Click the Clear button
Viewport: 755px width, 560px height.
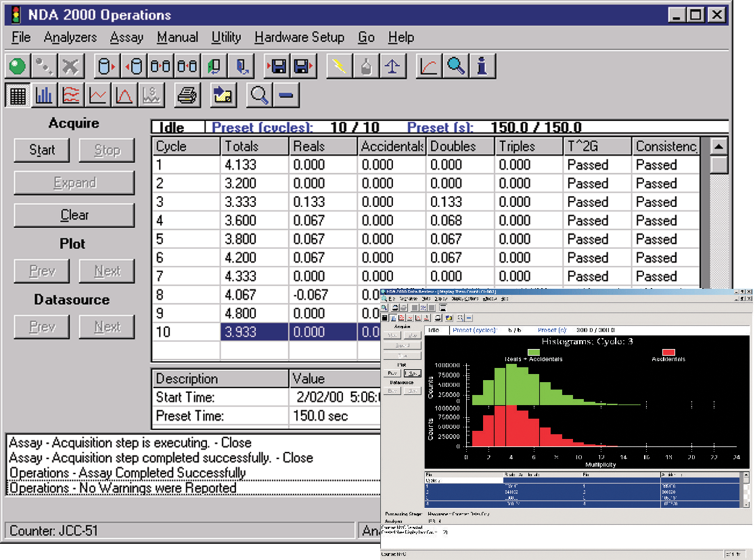[x=74, y=215]
